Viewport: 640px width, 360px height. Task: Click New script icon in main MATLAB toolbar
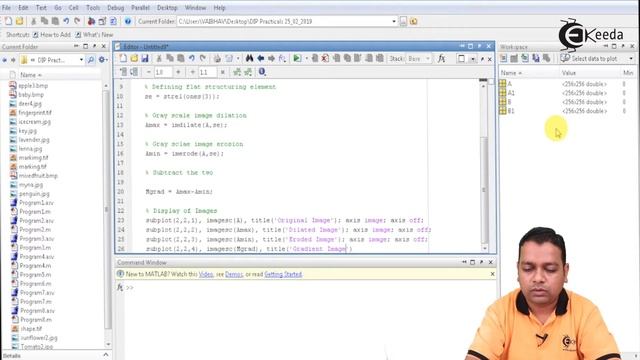pos(8,21)
